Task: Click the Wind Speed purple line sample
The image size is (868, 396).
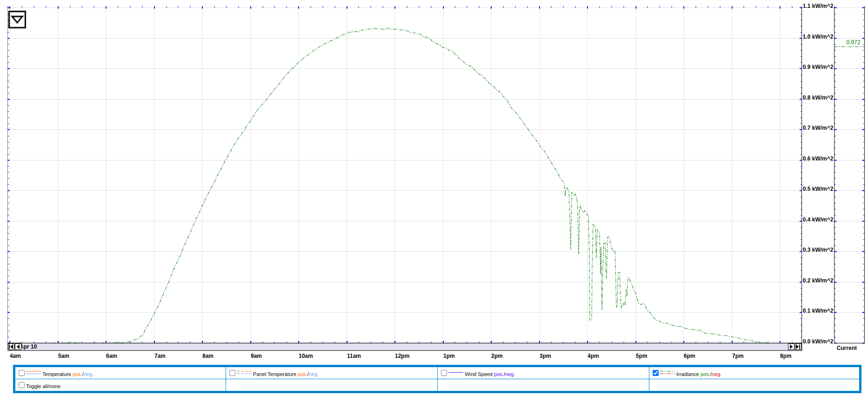Action: 456,373
